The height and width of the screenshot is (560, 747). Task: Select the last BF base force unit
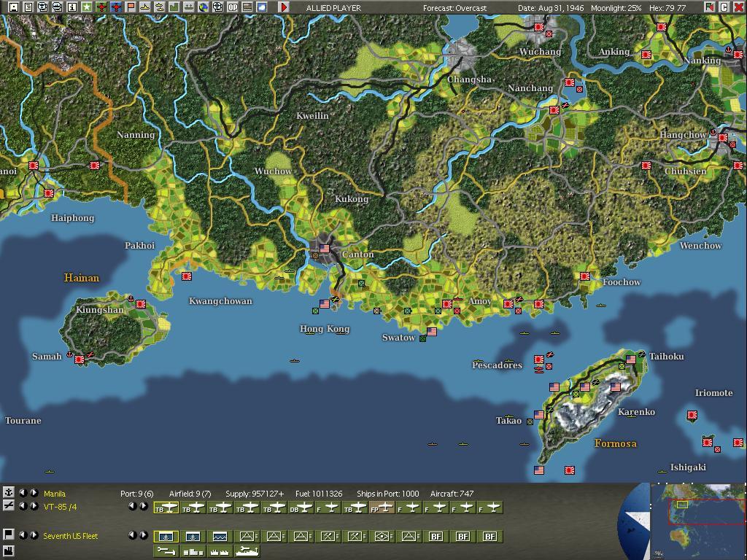point(489,537)
